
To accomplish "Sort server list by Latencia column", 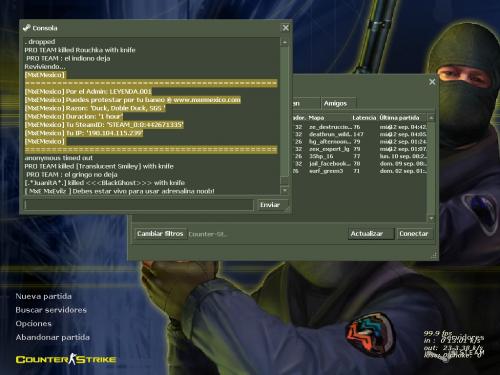I will point(364,118).
